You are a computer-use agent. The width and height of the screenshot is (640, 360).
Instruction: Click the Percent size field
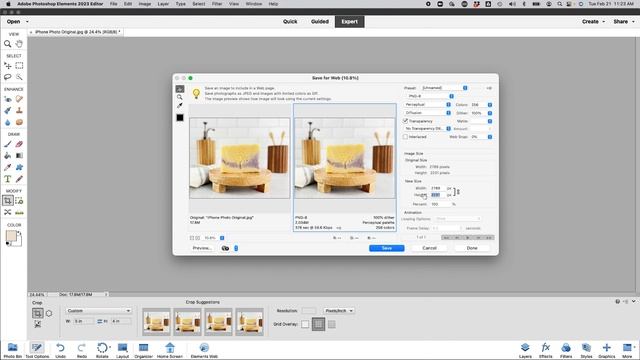point(440,204)
